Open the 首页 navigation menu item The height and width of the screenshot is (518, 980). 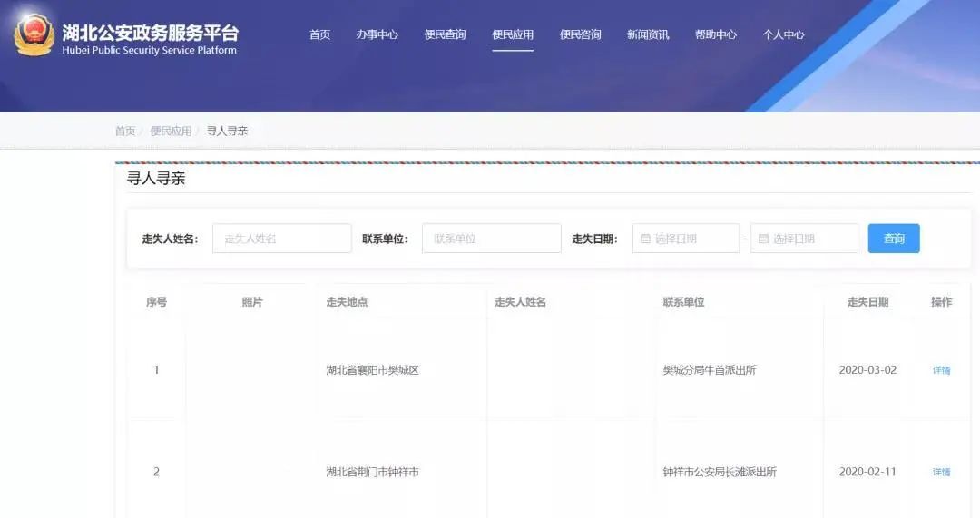319,34
